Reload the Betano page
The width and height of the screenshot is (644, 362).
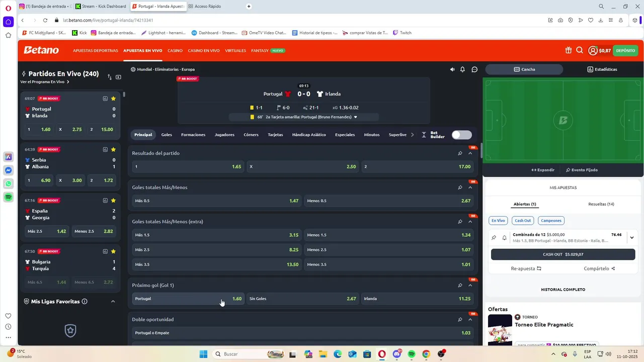tap(45, 20)
